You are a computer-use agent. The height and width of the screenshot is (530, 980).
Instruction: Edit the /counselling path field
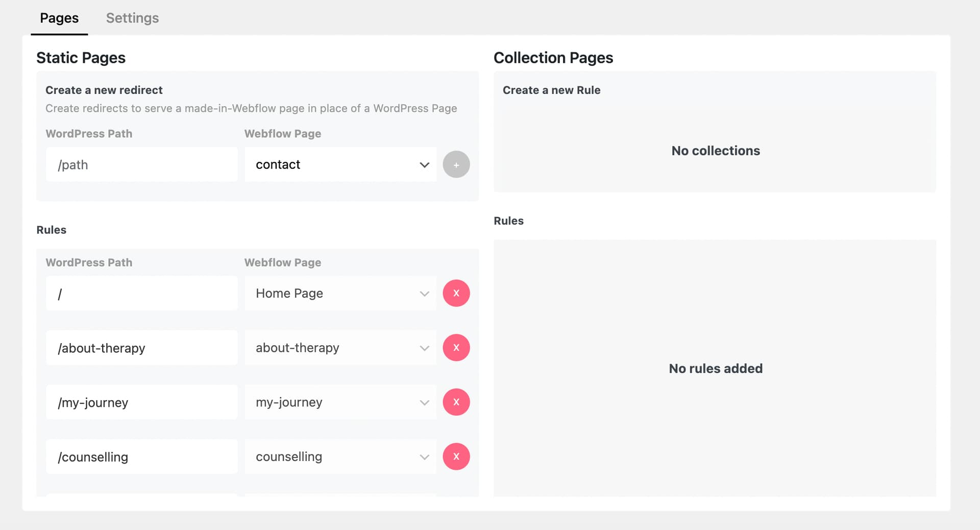(x=141, y=456)
